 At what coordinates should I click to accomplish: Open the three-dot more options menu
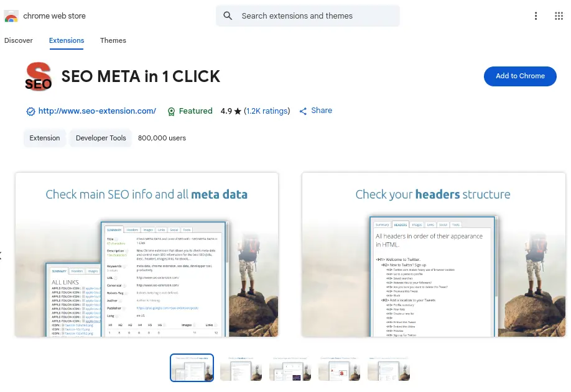pyautogui.click(x=536, y=16)
